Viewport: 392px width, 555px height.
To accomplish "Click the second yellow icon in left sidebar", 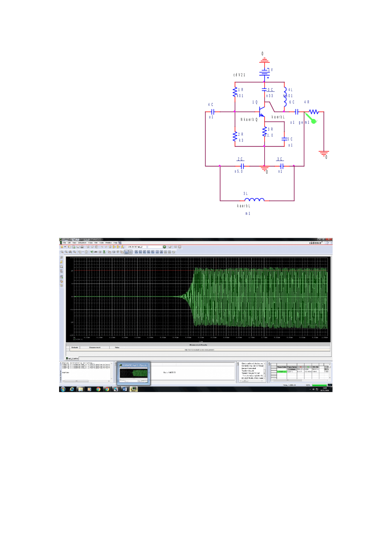I will (x=62, y=262).
